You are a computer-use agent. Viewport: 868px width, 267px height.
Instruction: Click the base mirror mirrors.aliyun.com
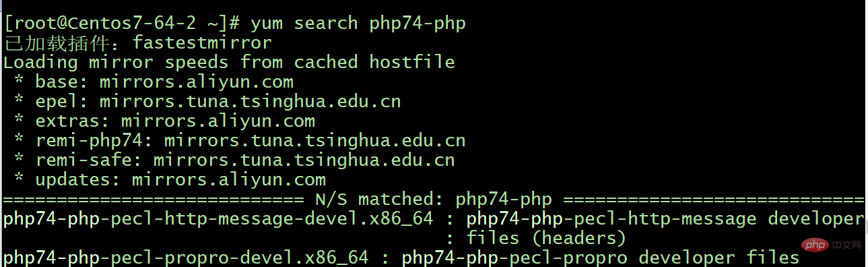(x=197, y=82)
